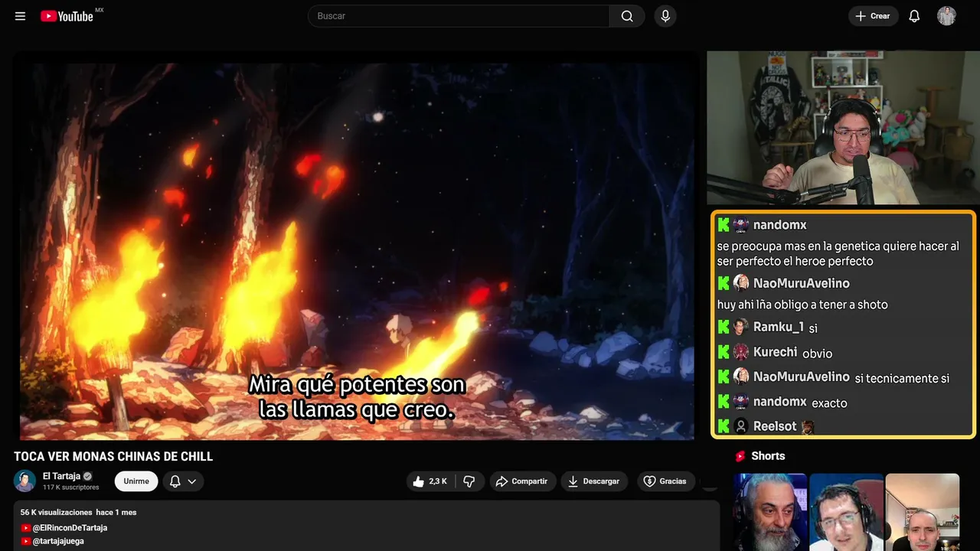980x551 pixels.
Task: Click the chat username Kurechi
Action: click(x=776, y=352)
